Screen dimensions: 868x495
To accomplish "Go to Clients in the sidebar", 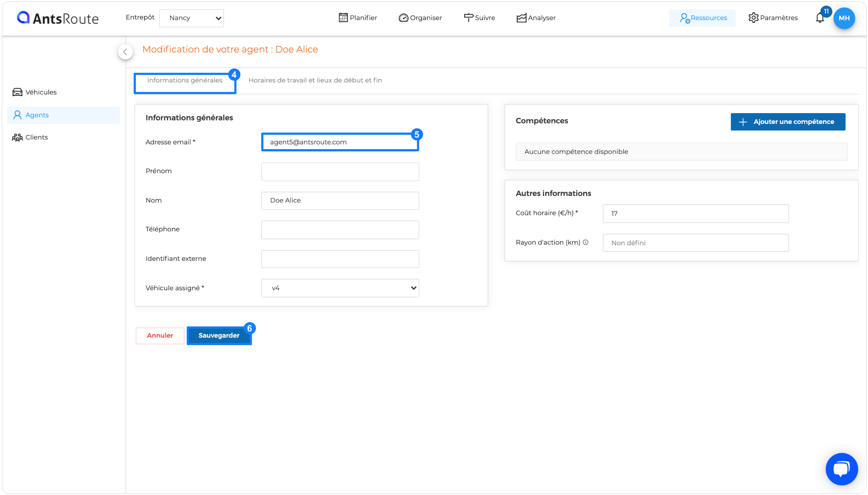I will pos(30,137).
